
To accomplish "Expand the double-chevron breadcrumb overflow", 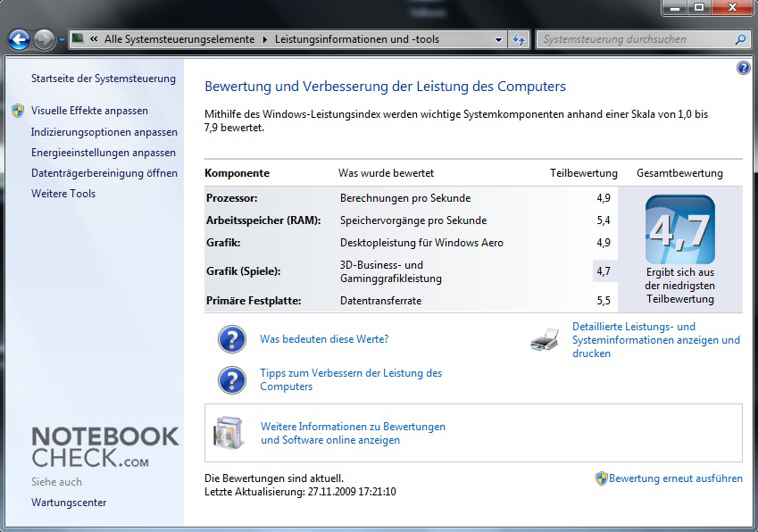I will [94, 39].
